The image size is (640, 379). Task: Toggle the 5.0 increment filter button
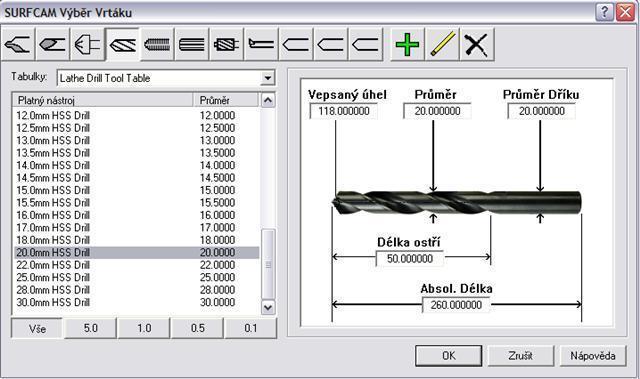click(x=91, y=328)
